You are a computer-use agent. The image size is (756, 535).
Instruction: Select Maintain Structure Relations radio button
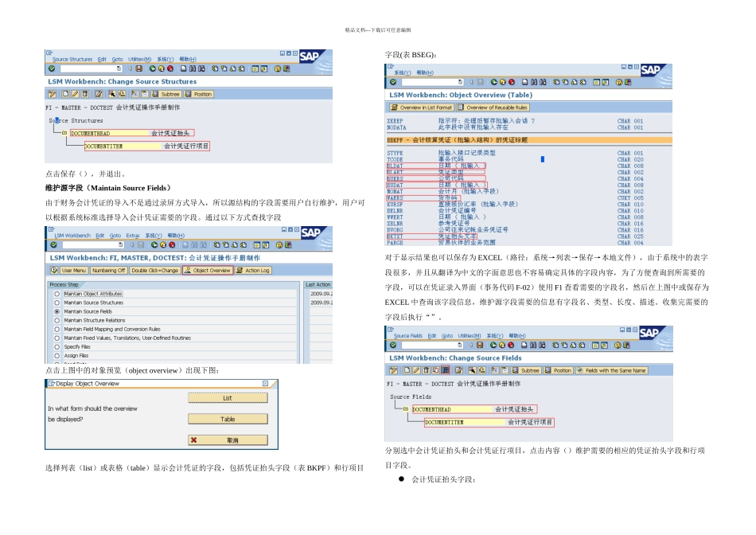[x=57, y=320]
